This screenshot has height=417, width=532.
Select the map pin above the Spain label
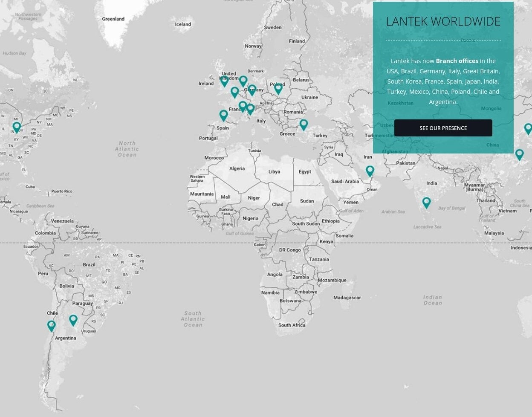pyautogui.click(x=223, y=116)
